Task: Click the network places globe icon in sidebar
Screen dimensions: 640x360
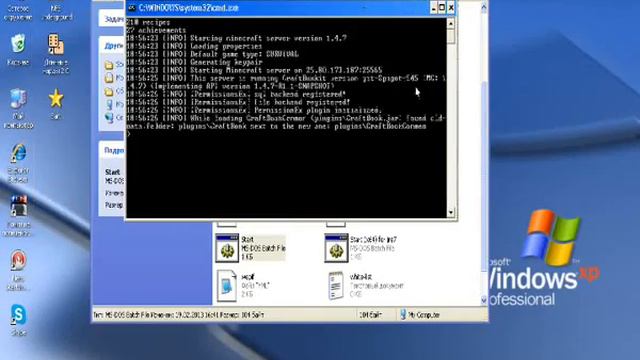Action: 109,118
